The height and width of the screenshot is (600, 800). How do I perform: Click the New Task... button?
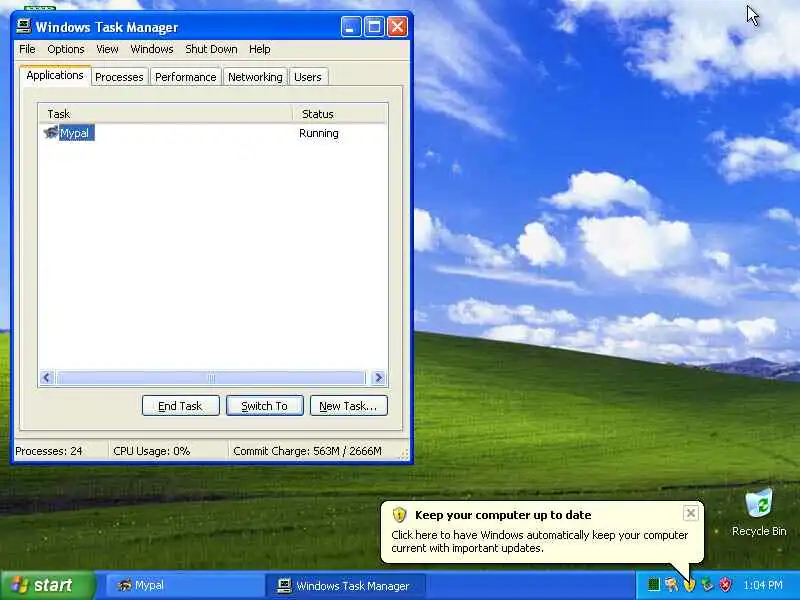pyautogui.click(x=348, y=406)
